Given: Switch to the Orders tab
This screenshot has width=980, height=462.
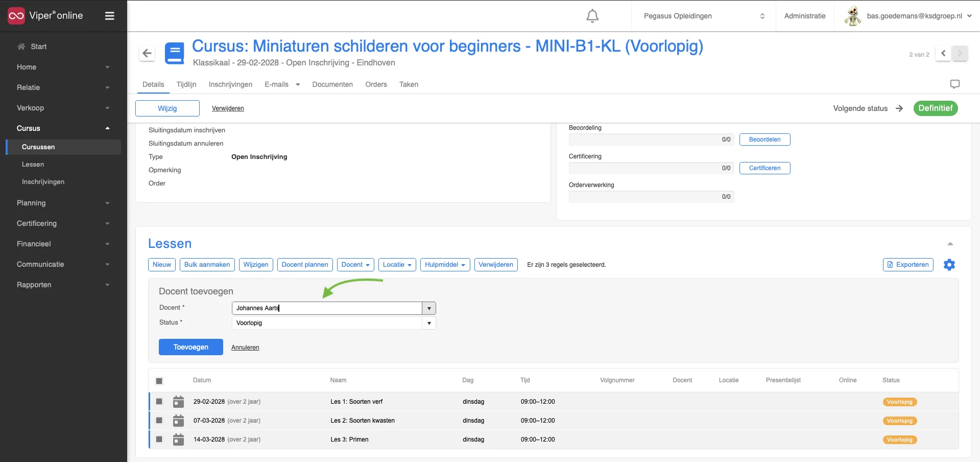Looking at the screenshot, I should click(x=376, y=84).
